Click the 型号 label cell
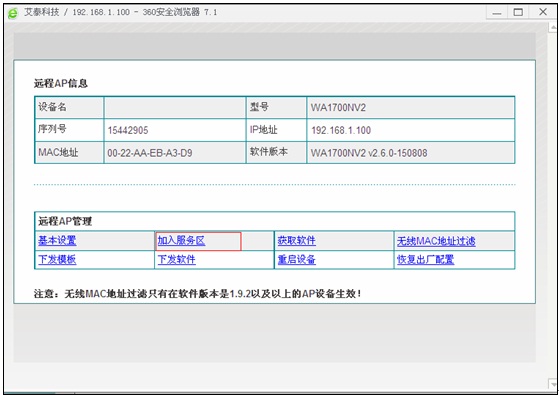The image size is (559, 395). 276,107
